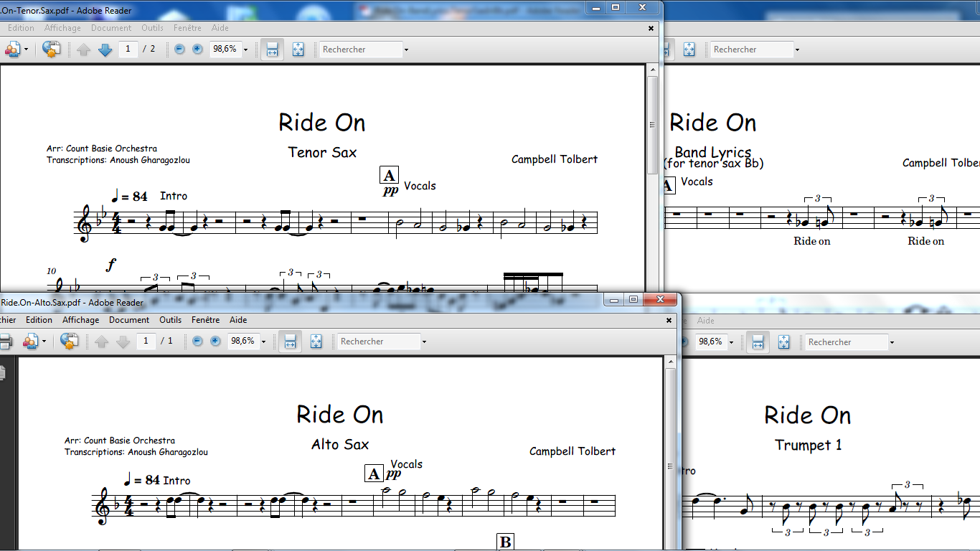The image size is (980, 551).
Task: Click the scroll-up arrow in Alto Sax window
Action: pos(670,362)
